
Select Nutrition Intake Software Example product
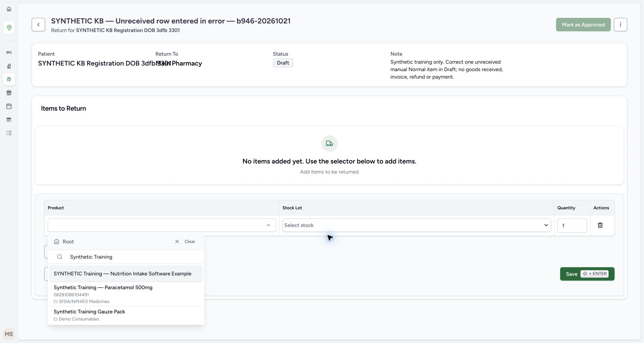click(126, 274)
